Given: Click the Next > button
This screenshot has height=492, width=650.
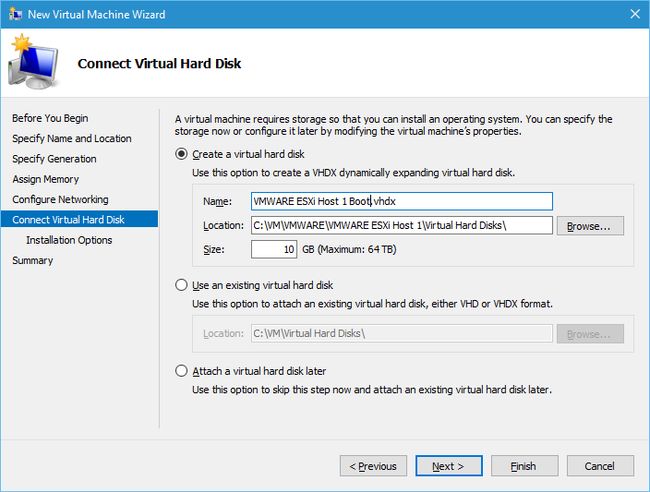Looking at the screenshot, I should (x=449, y=466).
